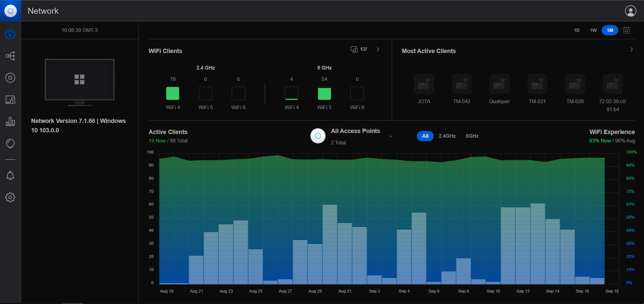Open the calendar date picker icon
The image size is (644, 304).
(x=627, y=30)
